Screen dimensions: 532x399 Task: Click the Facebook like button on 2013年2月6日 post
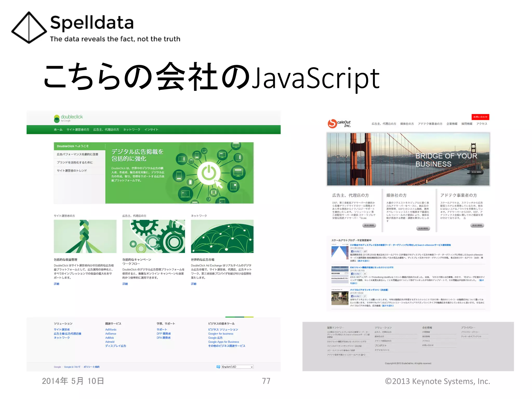click(356, 251)
